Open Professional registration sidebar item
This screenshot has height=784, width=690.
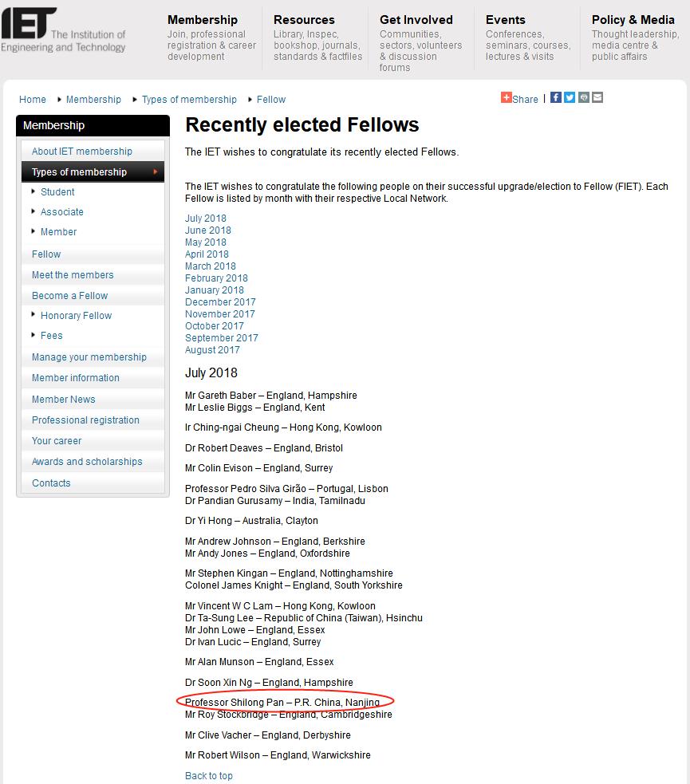point(85,420)
